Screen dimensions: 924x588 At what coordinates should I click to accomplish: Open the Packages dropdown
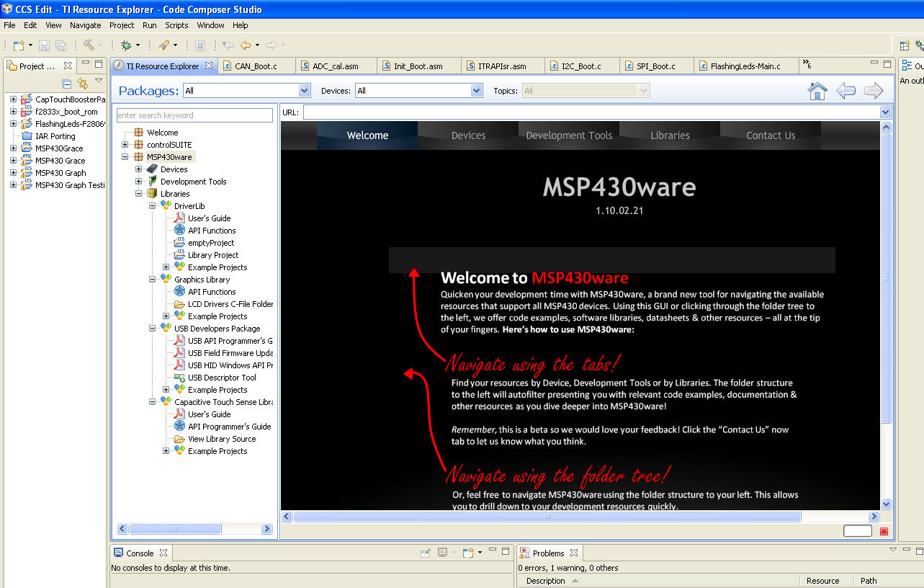point(304,91)
